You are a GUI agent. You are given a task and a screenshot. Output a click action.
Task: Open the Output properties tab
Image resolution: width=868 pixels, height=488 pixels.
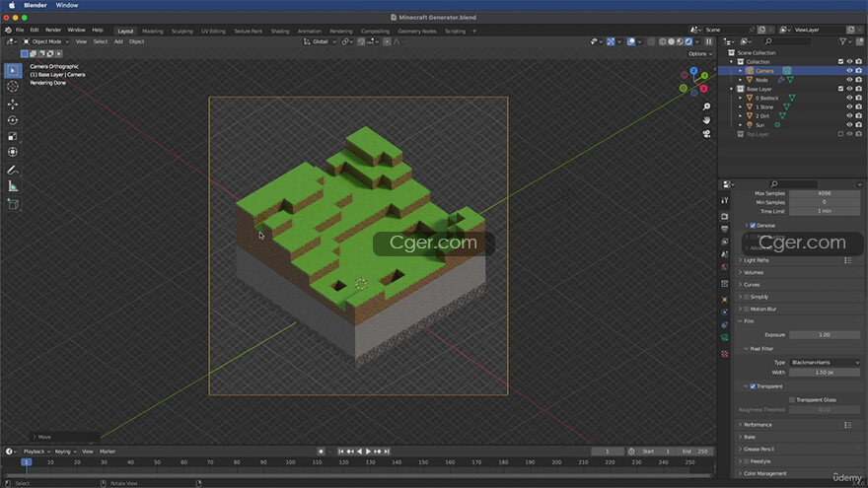[725, 229]
